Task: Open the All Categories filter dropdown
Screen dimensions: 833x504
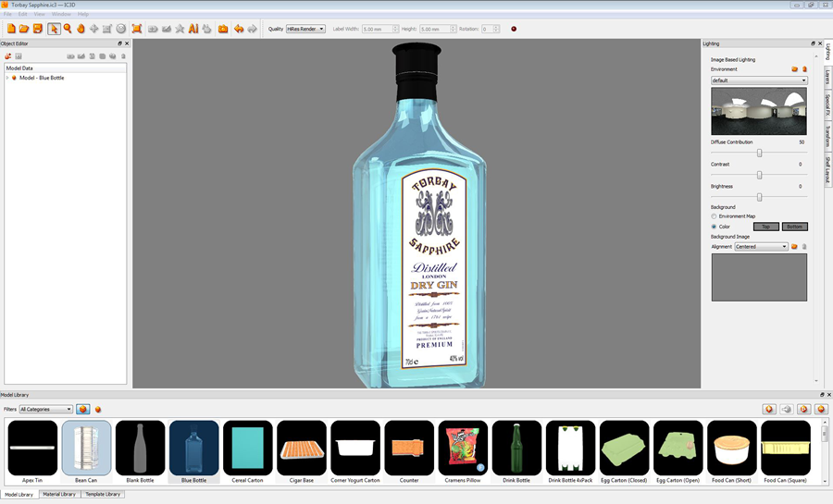Action: tap(45, 409)
